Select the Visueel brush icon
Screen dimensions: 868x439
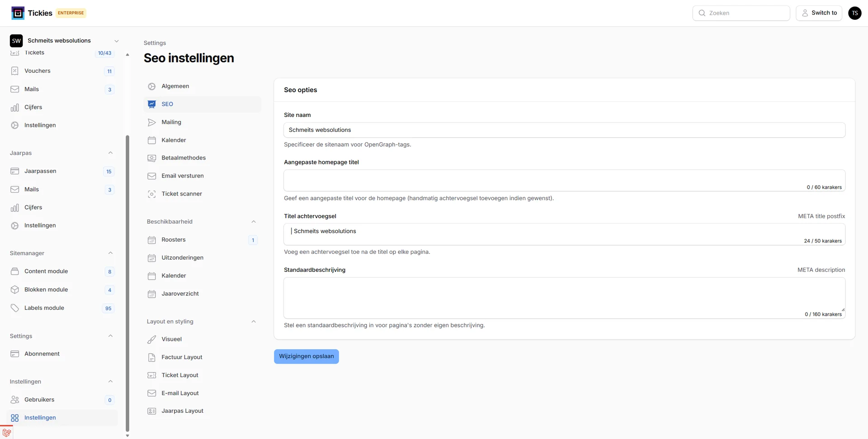click(x=151, y=339)
